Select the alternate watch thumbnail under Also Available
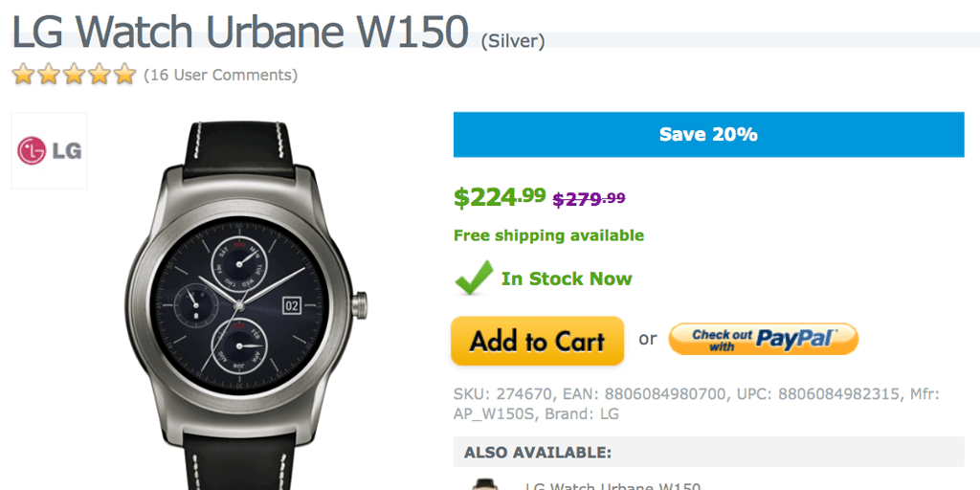 pyautogui.click(x=484, y=483)
